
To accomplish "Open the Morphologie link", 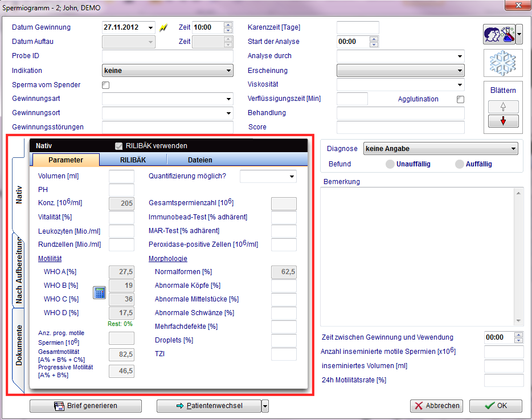I will tap(168, 259).
